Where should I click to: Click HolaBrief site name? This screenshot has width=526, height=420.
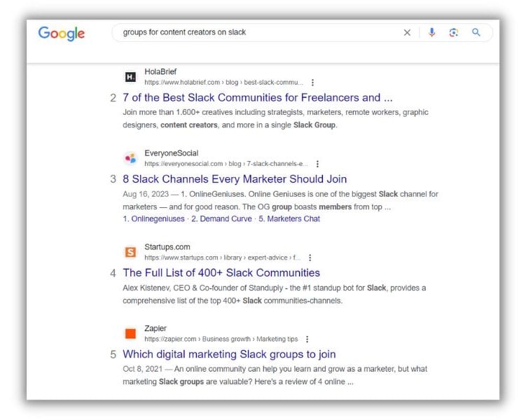[x=160, y=71]
